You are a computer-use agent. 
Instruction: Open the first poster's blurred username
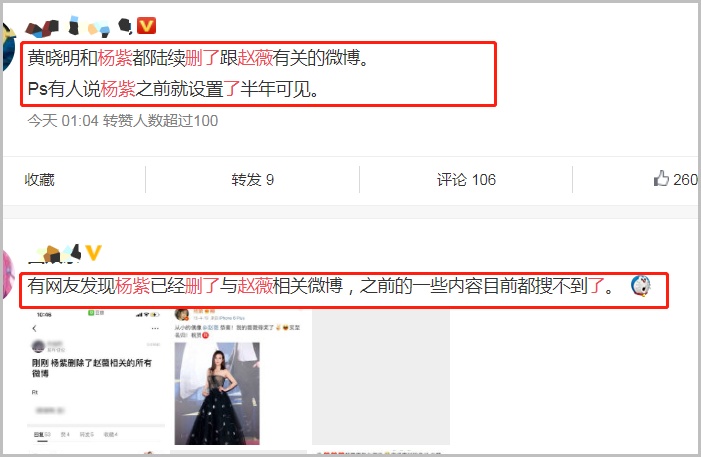[x=80, y=26]
